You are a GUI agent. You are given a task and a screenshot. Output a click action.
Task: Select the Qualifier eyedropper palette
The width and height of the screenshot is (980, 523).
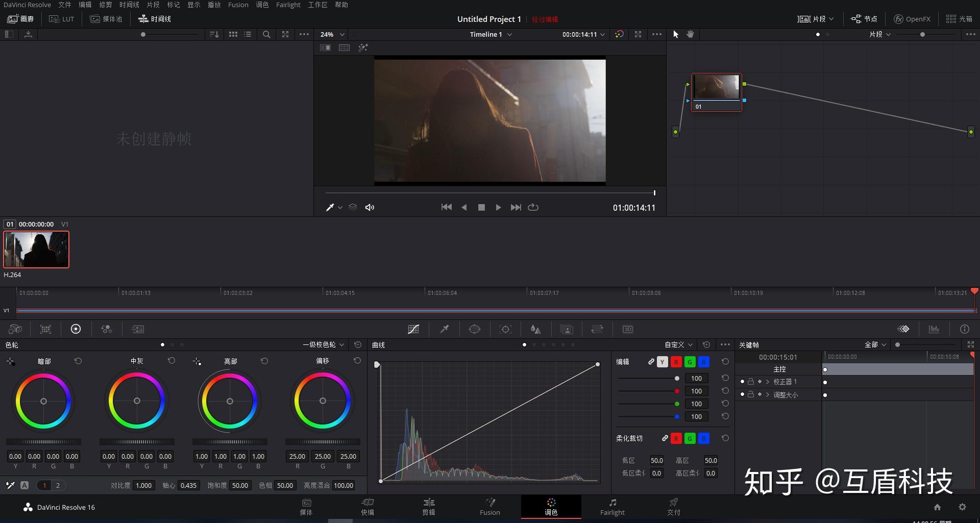[x=445, y=329]
